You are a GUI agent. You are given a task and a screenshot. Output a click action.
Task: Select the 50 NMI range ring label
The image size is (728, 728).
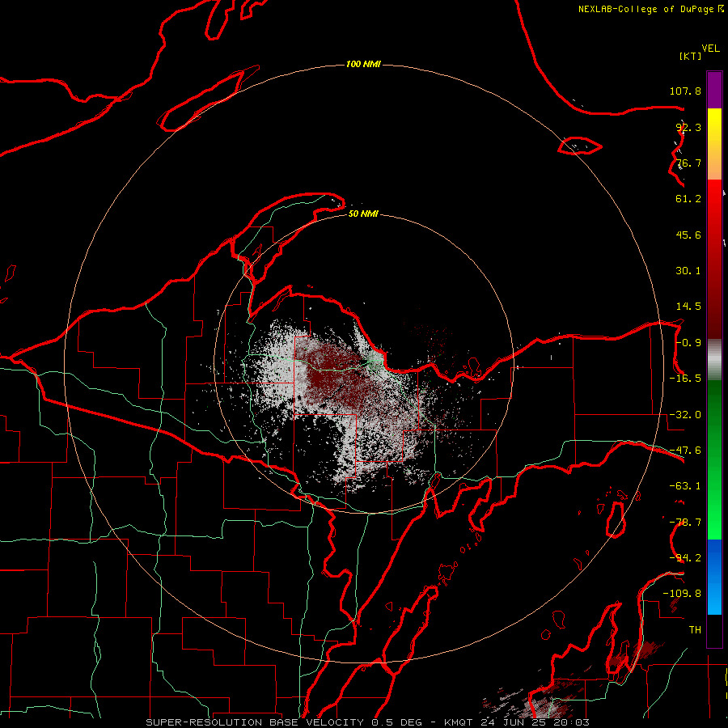(x=363, y=214)
